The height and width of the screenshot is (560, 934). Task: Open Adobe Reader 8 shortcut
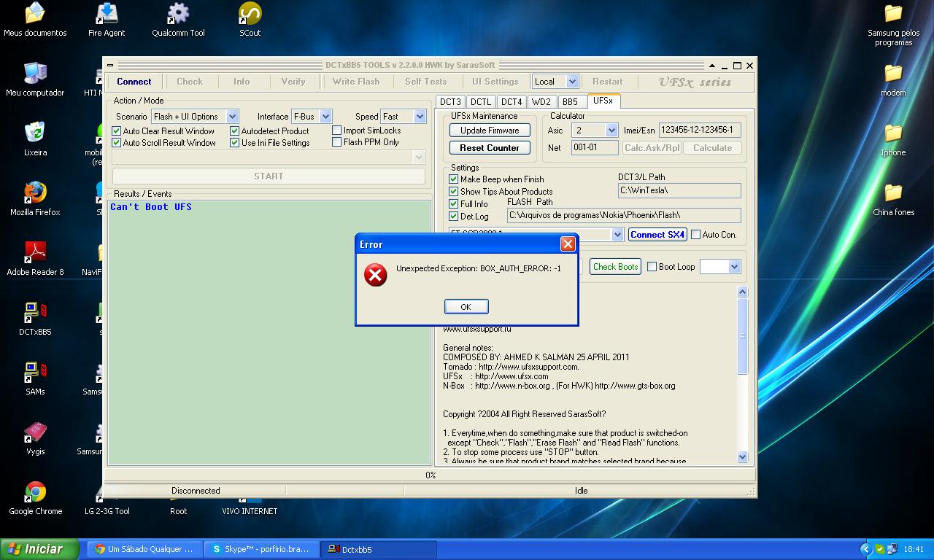(x=35, y=258)
